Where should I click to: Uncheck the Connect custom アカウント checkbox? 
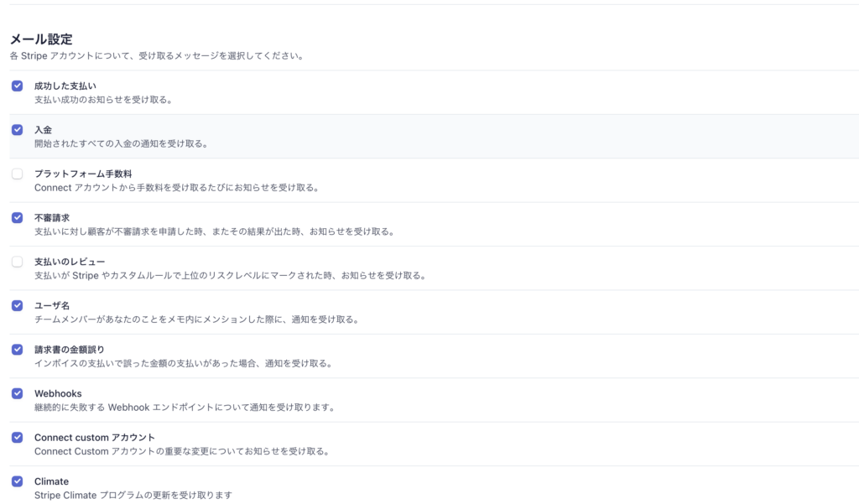(x=17, y=437)
